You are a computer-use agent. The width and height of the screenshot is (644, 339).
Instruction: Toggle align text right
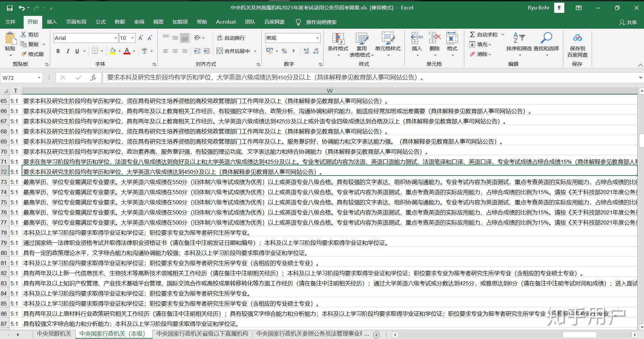[x=184, y=51]
